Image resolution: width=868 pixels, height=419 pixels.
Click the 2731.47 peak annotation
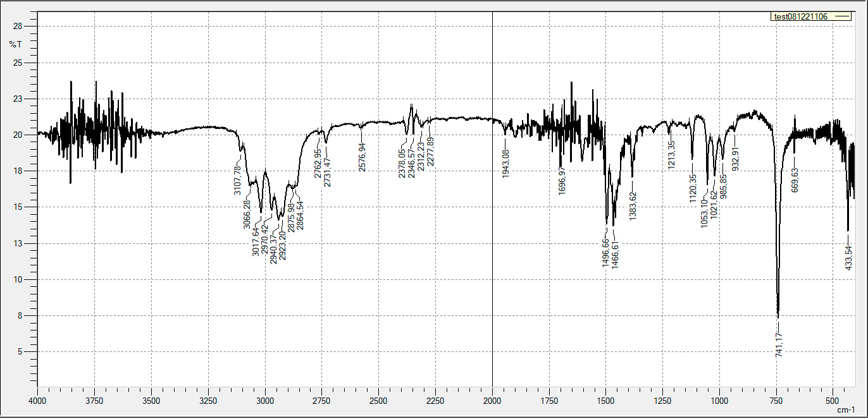point(327,172)
